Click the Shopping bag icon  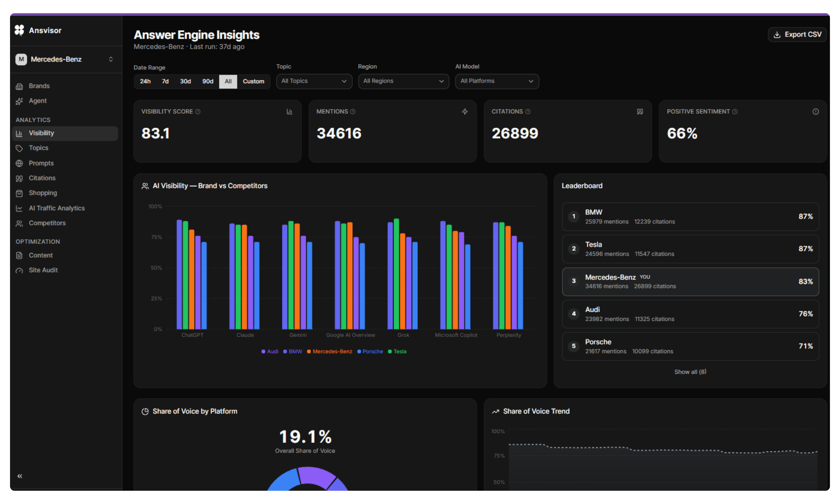19,193
